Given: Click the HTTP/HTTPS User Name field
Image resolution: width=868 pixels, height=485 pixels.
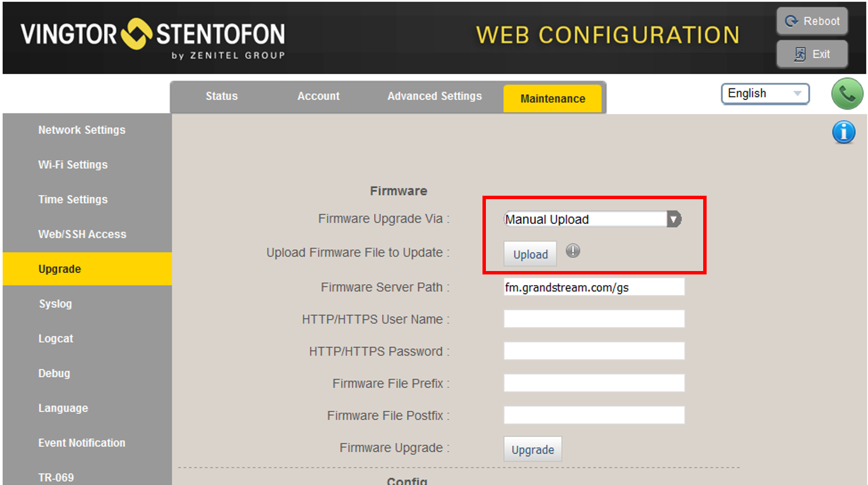Looking at the screenshot, I should [594, 319].
